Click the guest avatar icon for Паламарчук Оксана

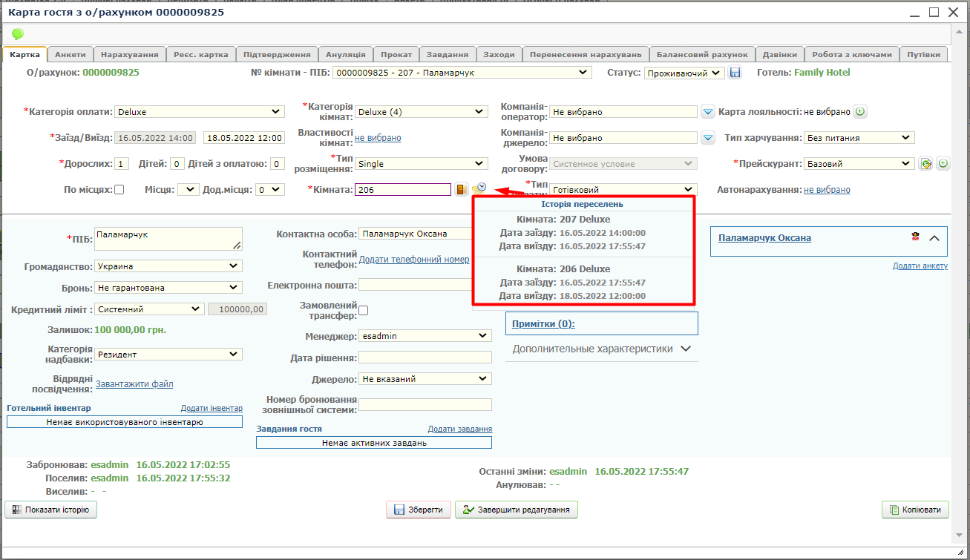[916, 237]
